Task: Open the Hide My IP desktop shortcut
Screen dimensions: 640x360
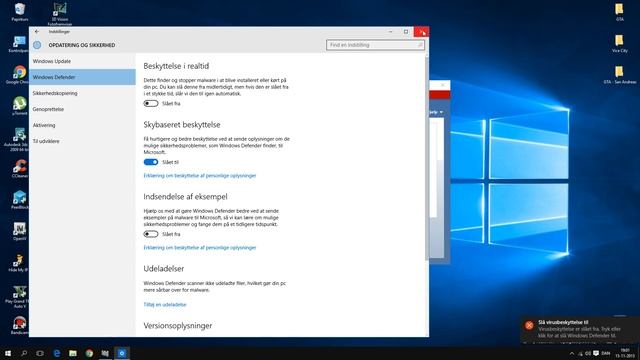Action: point(18,262)
